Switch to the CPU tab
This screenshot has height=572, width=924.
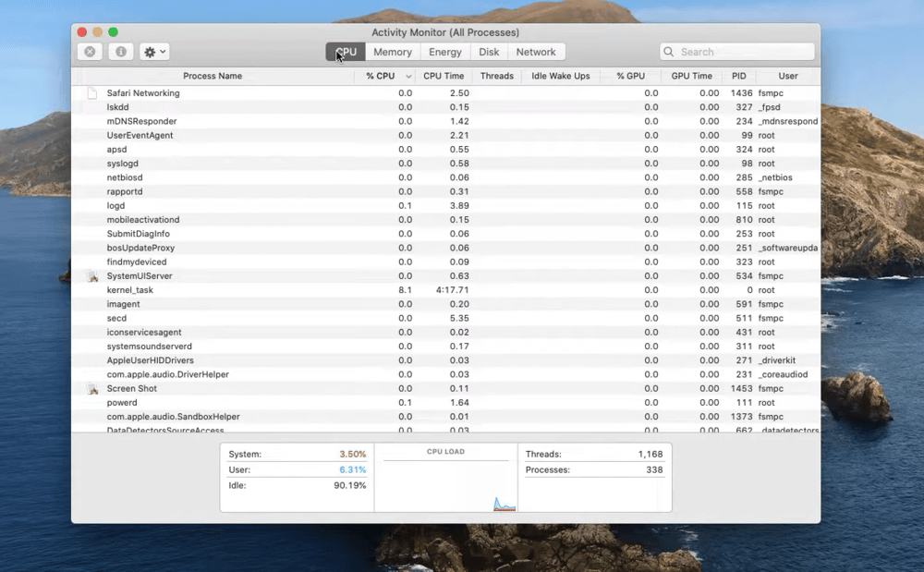(346, 52)
